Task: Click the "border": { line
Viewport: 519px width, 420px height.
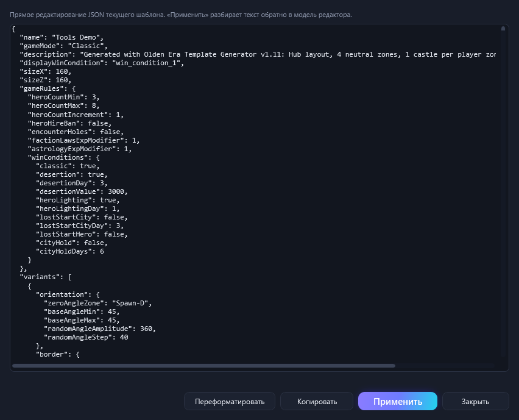Action: pyautogui.click(x=58, y=354)
